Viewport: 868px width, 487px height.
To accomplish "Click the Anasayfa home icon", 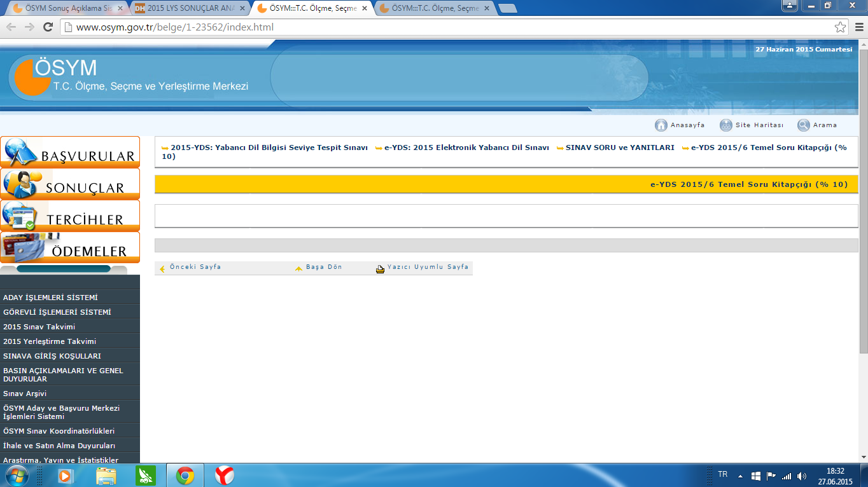I will click(x=661, y=125).
